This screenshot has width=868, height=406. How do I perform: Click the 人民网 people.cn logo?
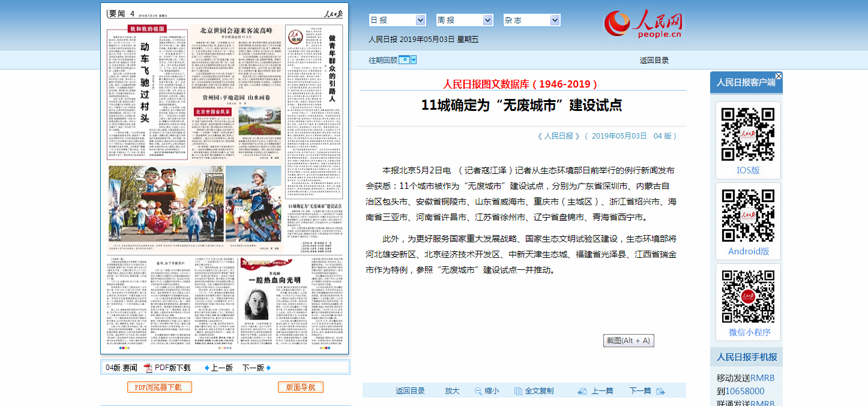click(643, 25)
